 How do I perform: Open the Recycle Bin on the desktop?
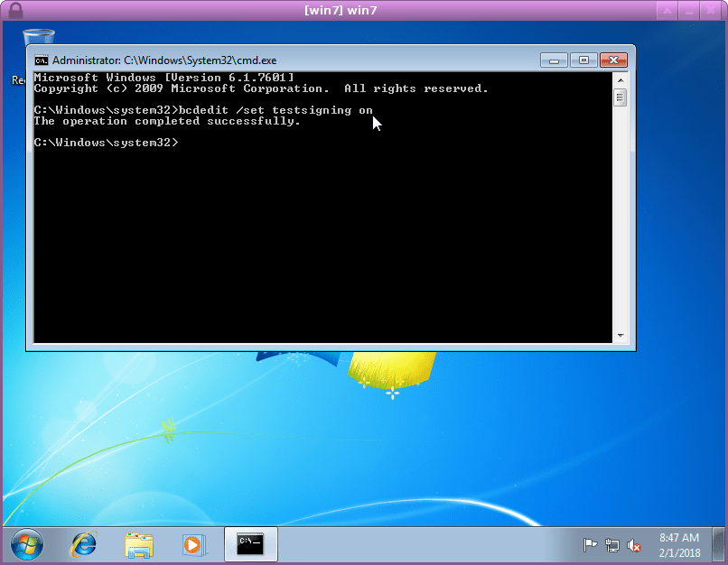38,36
